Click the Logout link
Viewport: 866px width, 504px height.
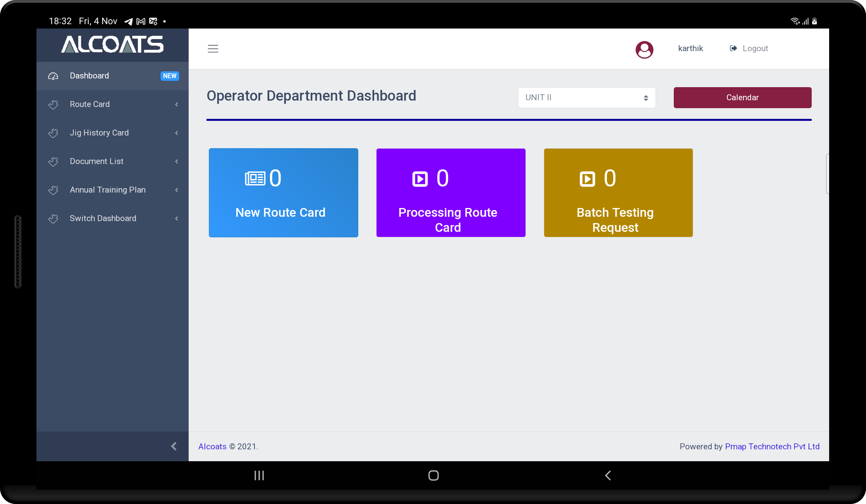click(x=755, y=48)
